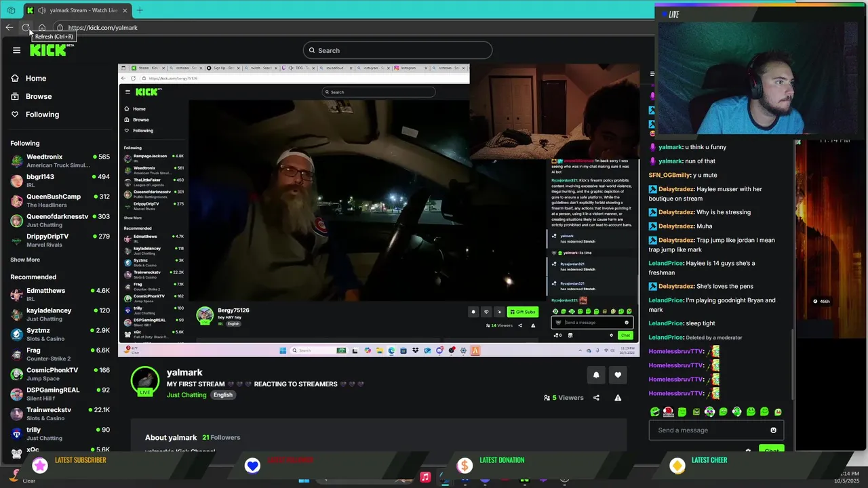The image size is (868, 488).
Task: Open the Kick hamburger menu
Action: [x=16, y=50]
